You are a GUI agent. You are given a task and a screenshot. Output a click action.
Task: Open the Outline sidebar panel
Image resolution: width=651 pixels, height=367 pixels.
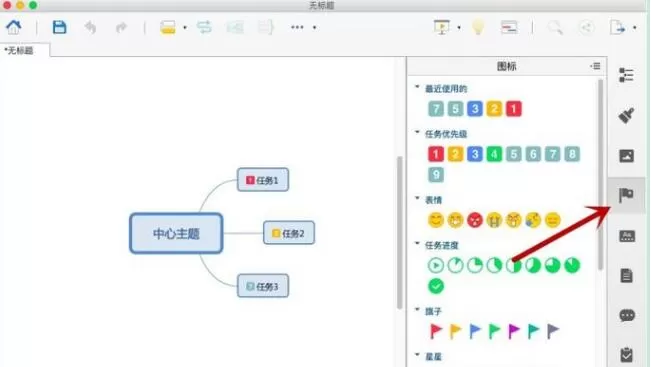[626, 75]
